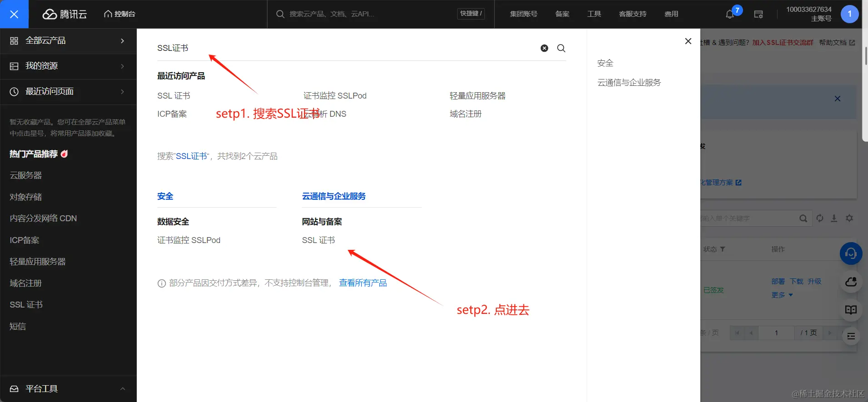Open 工具 menu
Image resolution: width=868 pixels, height=402 pixels.
pyautogui.click(x=594, y=14)
